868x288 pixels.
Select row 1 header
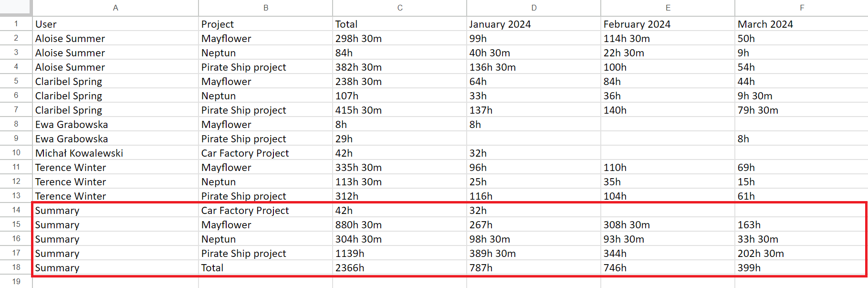16,24
